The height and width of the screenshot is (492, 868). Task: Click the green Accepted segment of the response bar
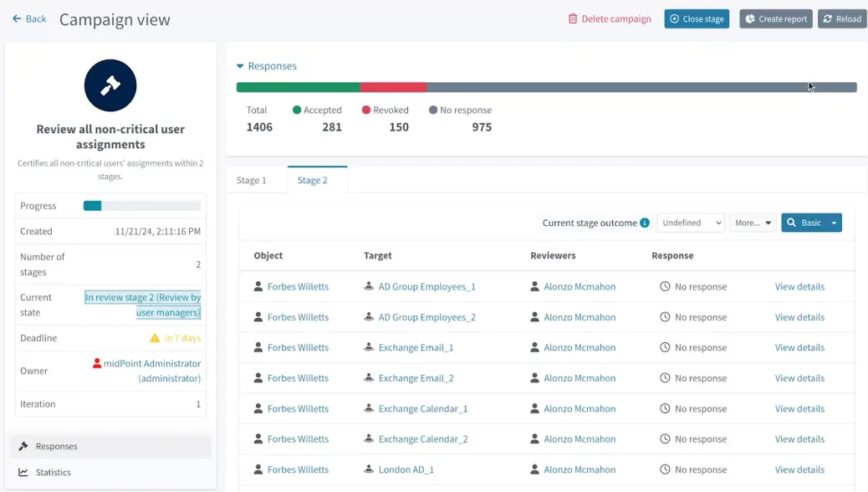(x=298, y=87)
